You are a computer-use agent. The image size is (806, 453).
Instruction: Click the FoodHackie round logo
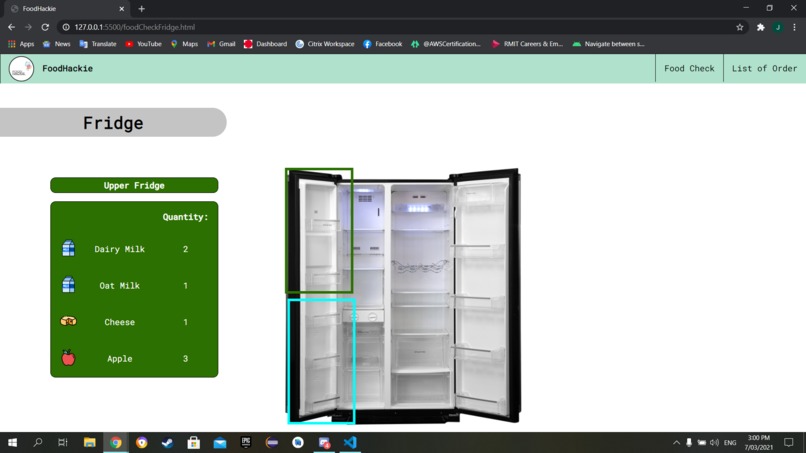[x=21, y=69]
